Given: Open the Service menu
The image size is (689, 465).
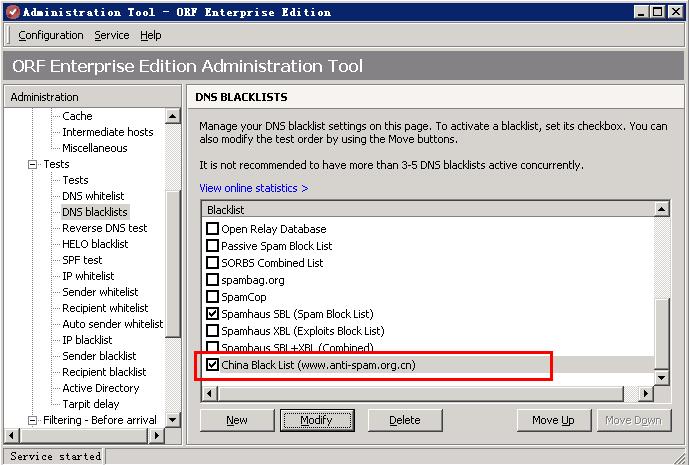Looking at the screenshot, I should tap(111, 35).
